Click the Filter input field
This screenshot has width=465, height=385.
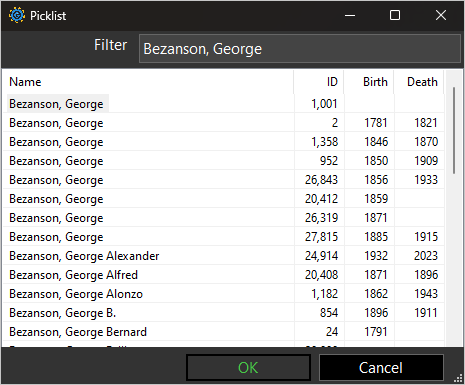click(300, 49)
